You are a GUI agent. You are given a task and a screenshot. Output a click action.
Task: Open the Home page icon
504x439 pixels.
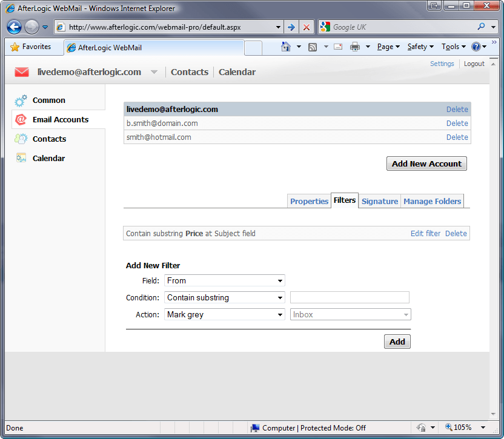(286, 47)
